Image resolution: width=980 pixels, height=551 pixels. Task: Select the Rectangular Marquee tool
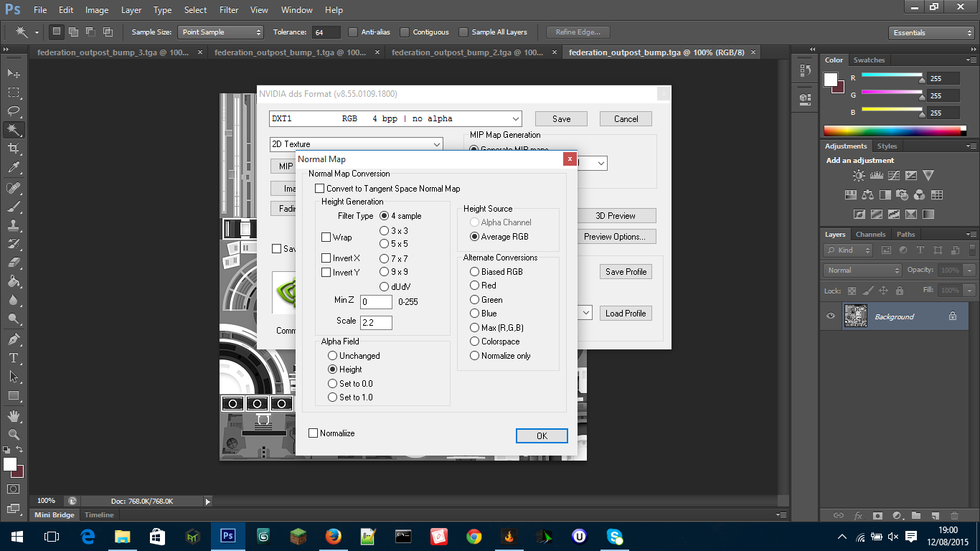tap(14, 93)
